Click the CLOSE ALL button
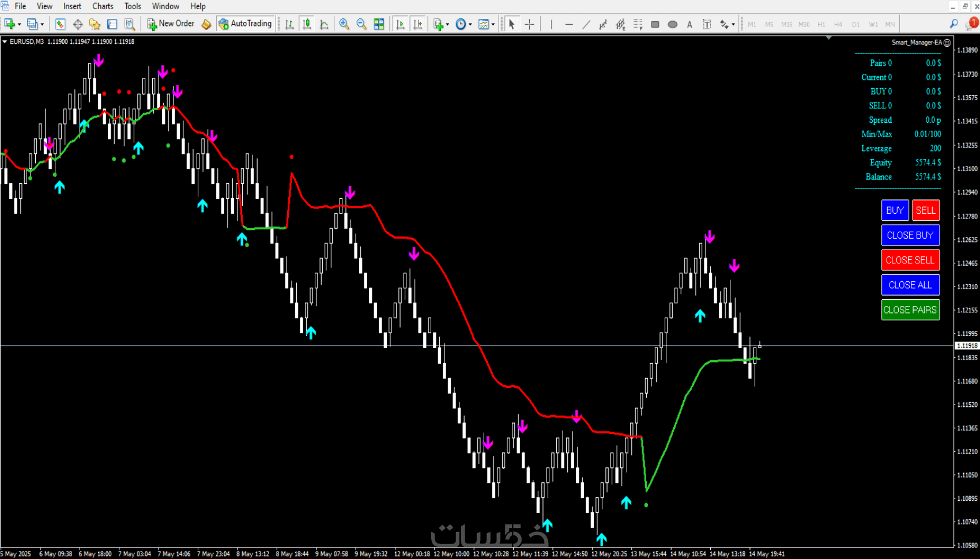The image size is (980, 559). click(x=910, y=285)
